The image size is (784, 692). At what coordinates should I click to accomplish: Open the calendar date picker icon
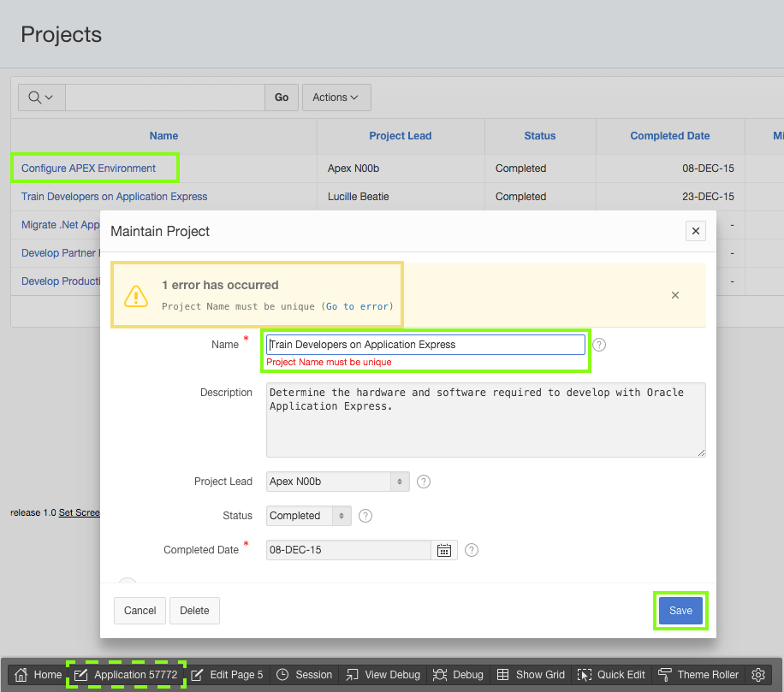point(444,550)
